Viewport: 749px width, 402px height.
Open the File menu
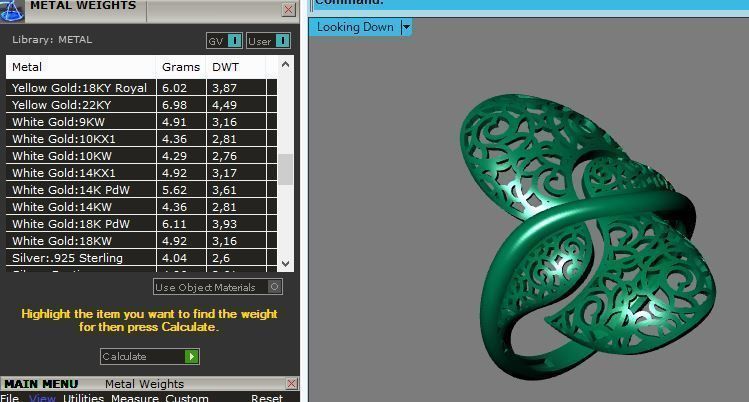(10, 398)
